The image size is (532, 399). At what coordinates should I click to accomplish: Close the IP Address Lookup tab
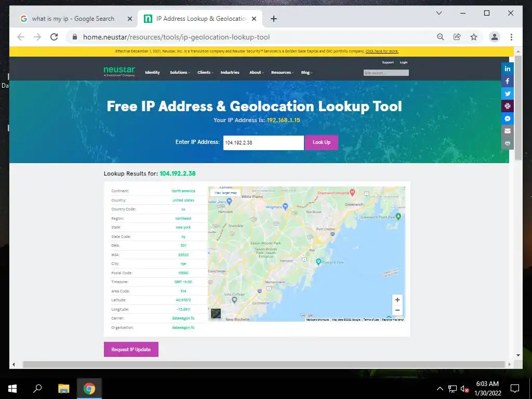point(254,19)
